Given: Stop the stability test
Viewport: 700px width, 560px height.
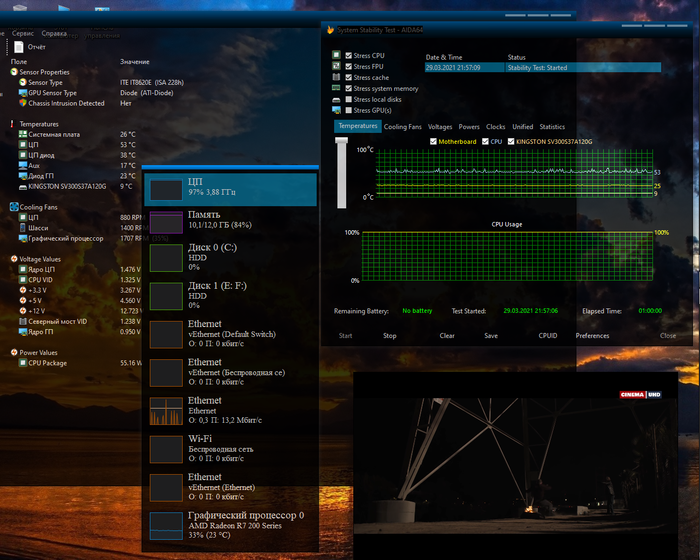Looking at the screenshot, I should coord(389,335).
